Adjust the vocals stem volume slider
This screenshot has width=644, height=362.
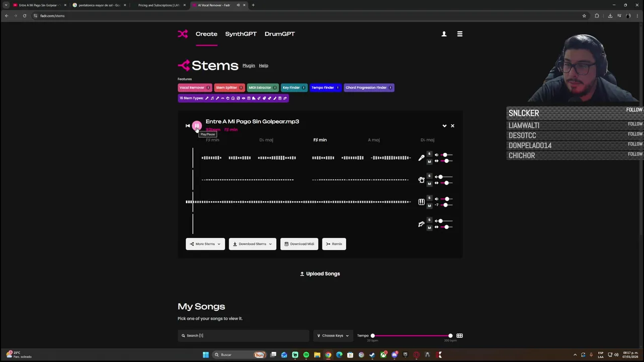[x=447, y=155]
